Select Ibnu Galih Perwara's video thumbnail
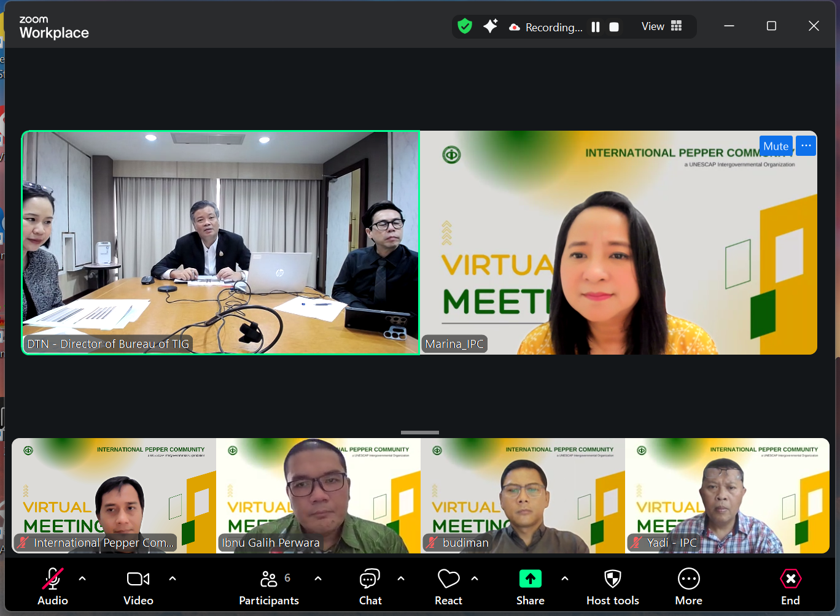Screen dimensions: 840x616 coord(317,496)
